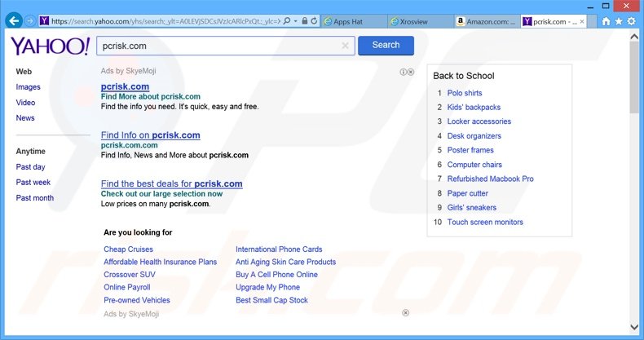Switch to the Apps Hat tab
This screenshot has width=644, height=340.
[x=355, y=21]
